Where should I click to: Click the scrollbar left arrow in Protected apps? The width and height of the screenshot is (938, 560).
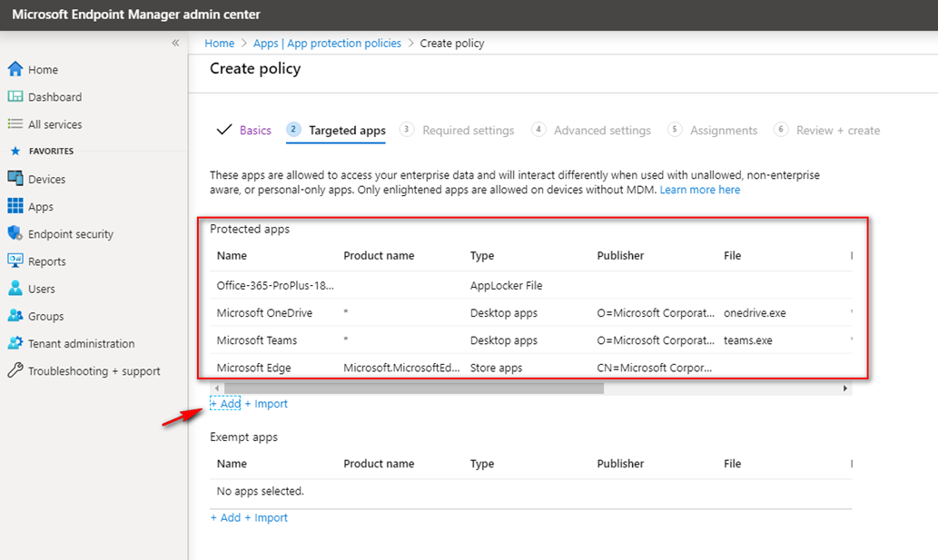[x=217, y=388]
